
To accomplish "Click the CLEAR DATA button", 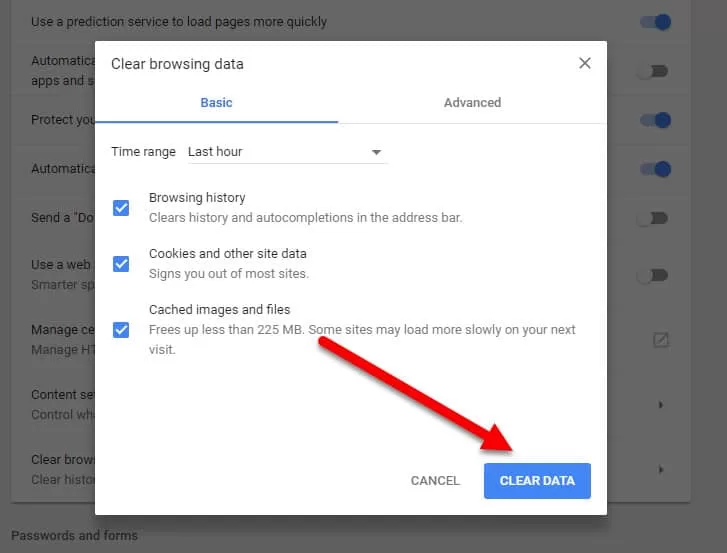I will [x=537, y=481].
